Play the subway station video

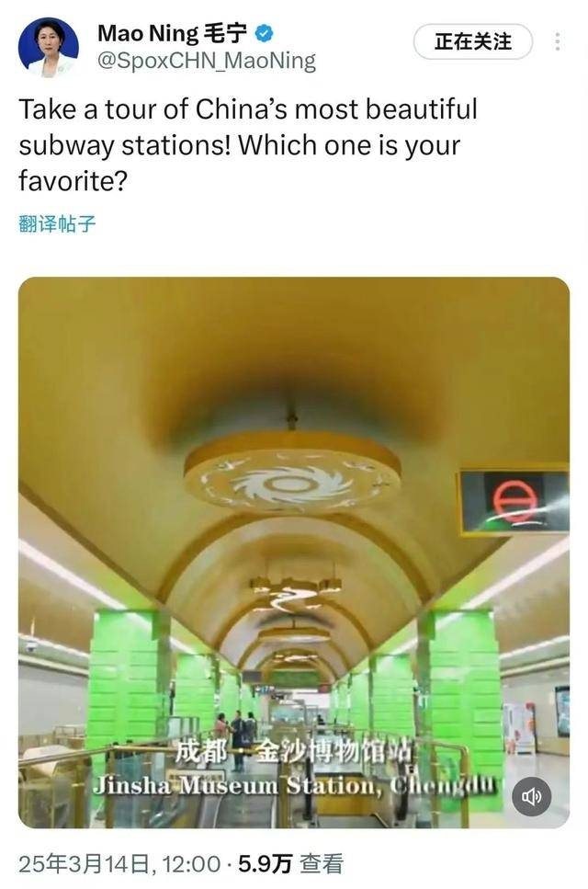tap(294, 553)
